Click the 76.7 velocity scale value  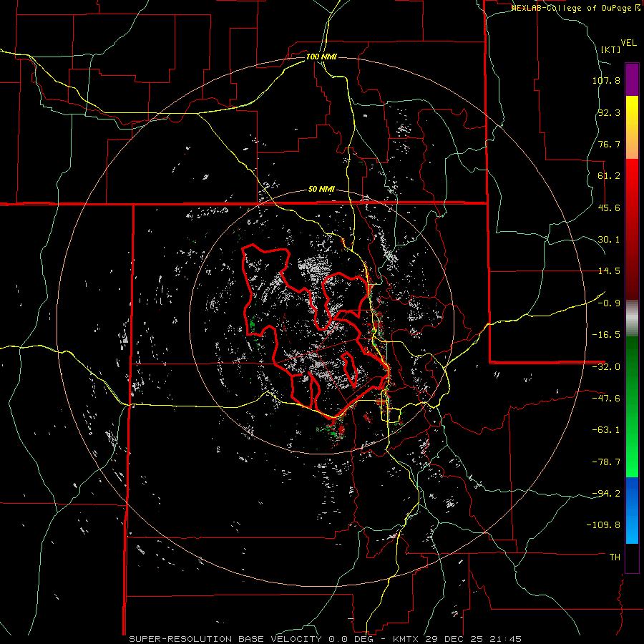point(609,144)
